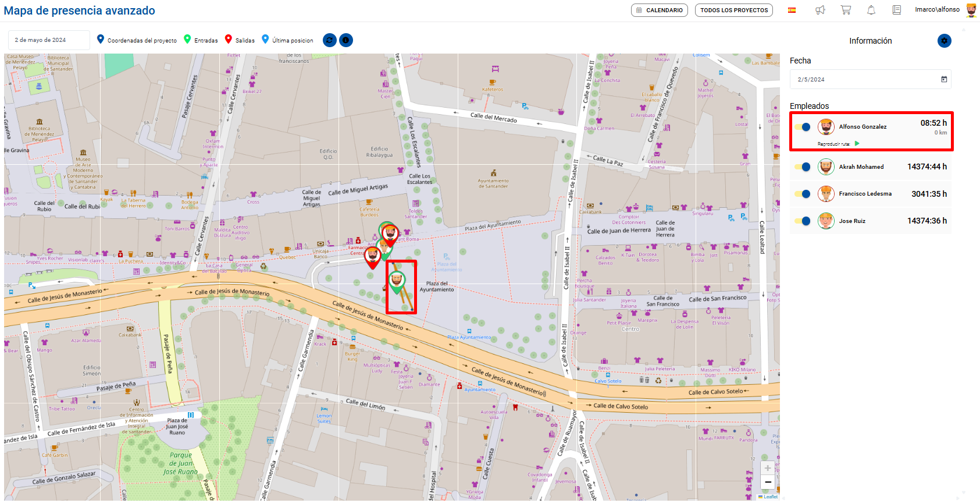Open the 2 de mayo de 2024 date selector
This screenshot has height=503, width=980.
tap(49, 40)
